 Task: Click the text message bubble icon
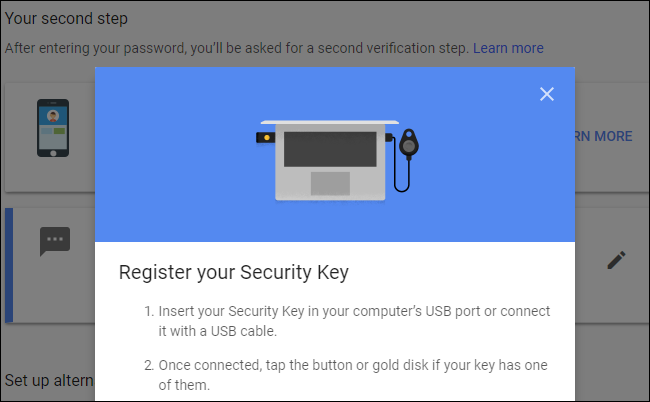click(x=55, y=241)
